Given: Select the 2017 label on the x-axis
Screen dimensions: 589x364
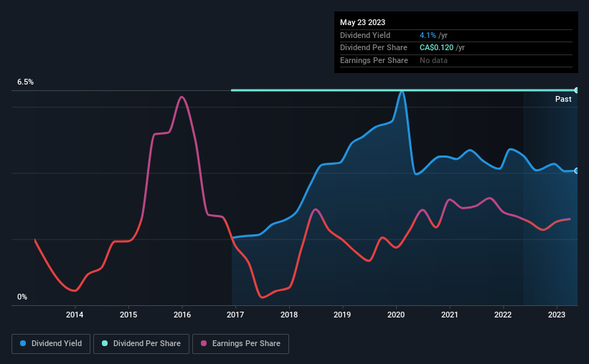Looking at the screenshot, I should click(x=235, y=315).
